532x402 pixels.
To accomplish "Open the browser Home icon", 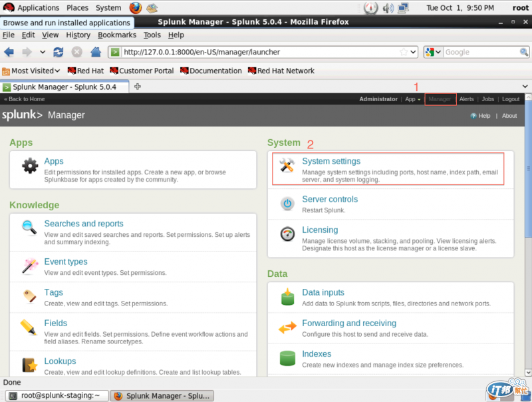I will click(x=96, y=52).
